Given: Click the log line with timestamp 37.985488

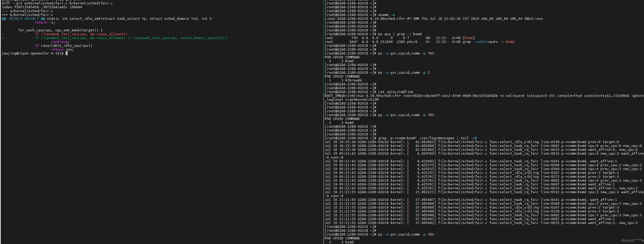Looking at the screenshot, I should (483, 204).
